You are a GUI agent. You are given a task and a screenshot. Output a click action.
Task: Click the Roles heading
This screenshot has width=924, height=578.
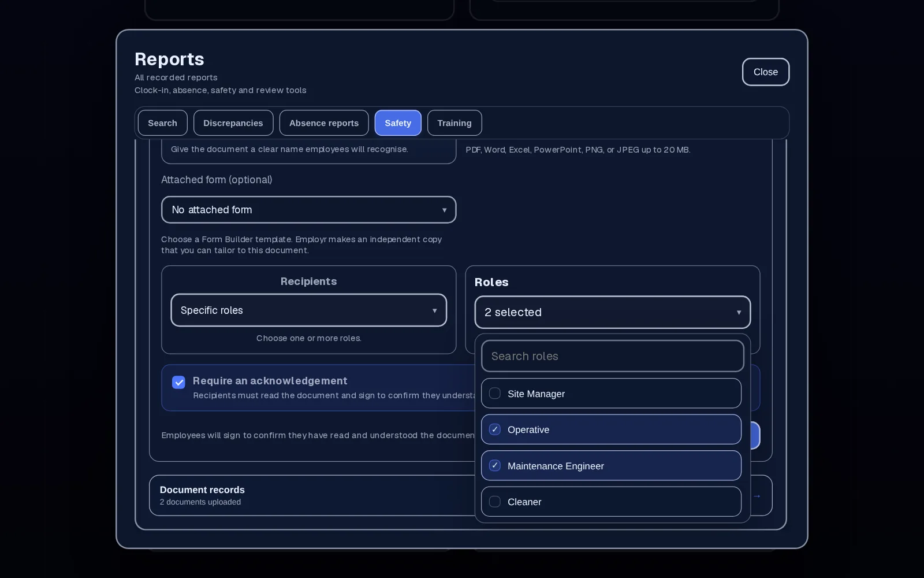tap(491, 282)
